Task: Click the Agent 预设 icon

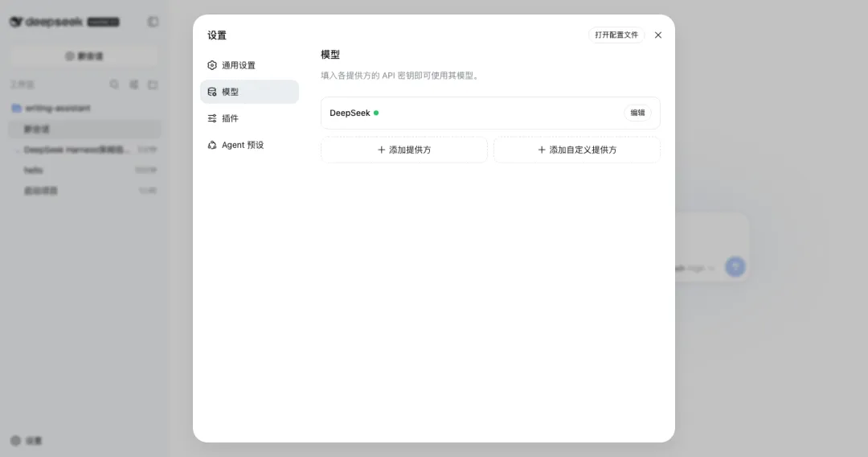Action: (212, 145)
